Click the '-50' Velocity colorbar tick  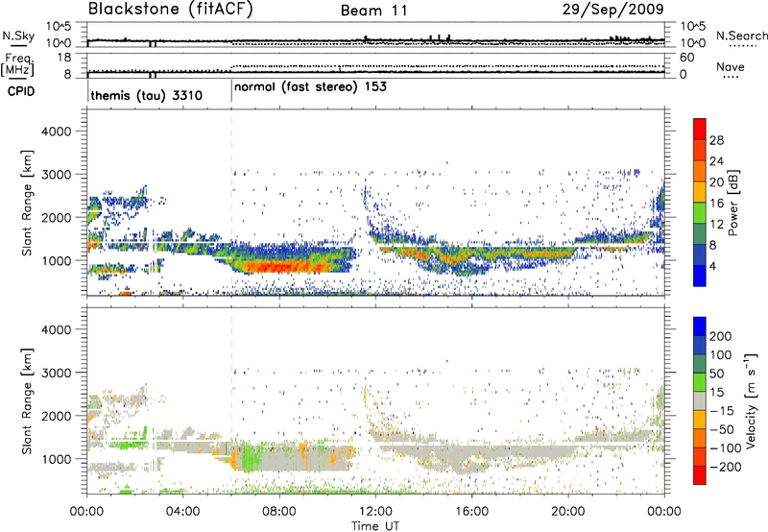pos(723,429)
